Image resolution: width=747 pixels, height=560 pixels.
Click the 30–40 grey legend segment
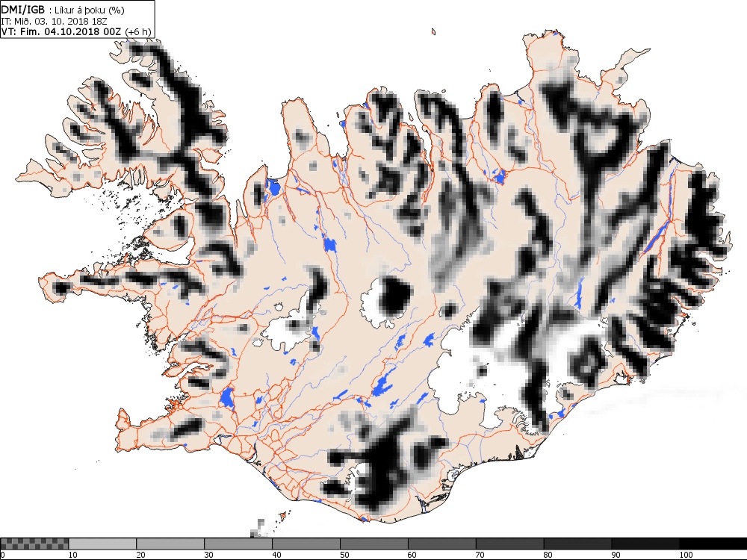(x=238, y=544)
